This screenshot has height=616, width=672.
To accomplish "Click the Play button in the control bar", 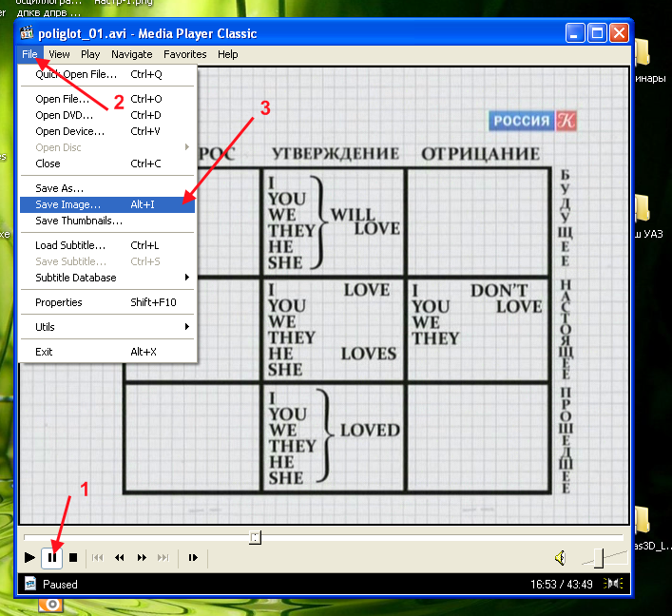I will (29, 558).
